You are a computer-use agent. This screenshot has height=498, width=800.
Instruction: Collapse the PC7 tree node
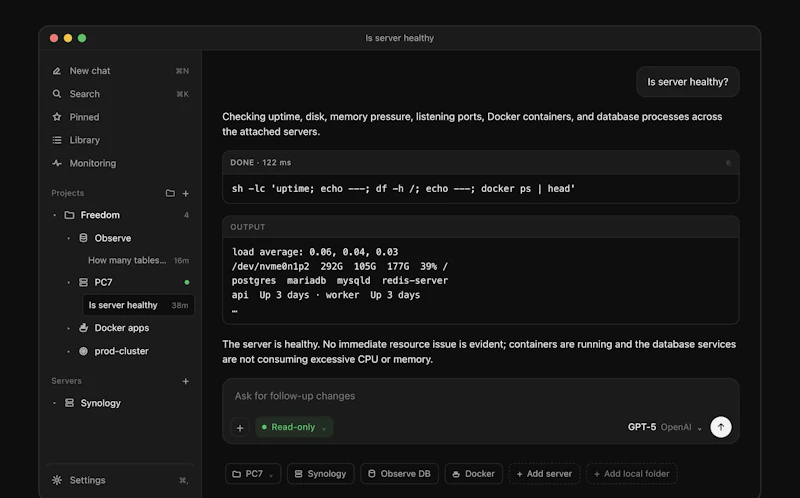tap(68, 282)
